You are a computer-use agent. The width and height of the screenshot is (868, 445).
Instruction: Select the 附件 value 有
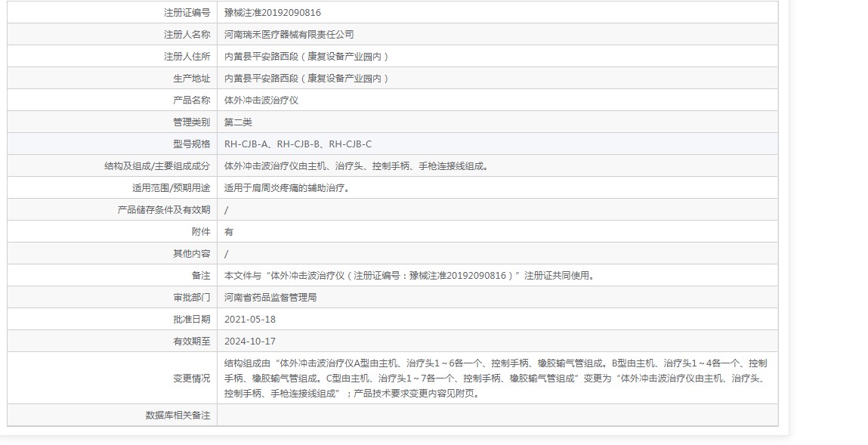[229, 232]
